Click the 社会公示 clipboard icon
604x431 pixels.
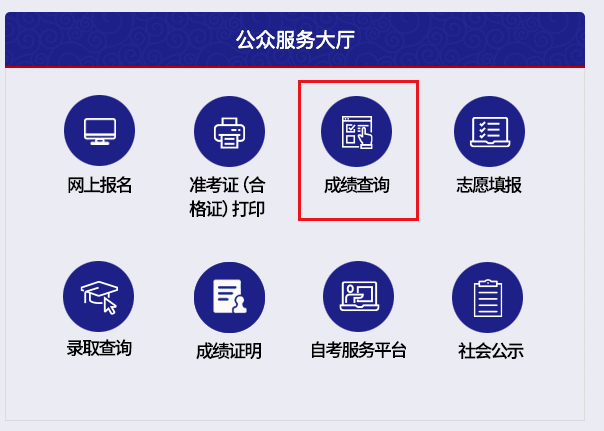click(x=487, y=297)
